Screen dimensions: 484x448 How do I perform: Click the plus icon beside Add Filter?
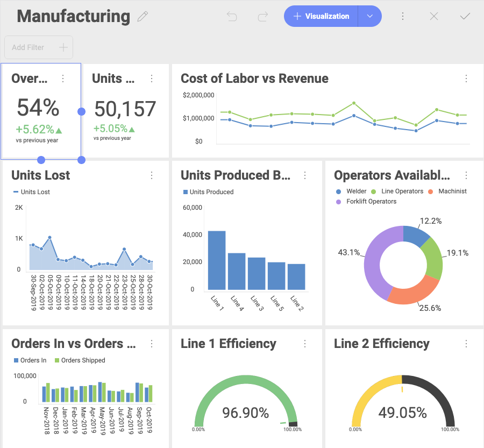[x=63, y=47]
